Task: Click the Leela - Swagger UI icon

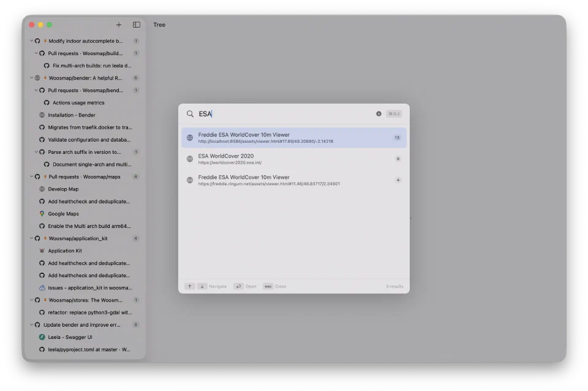Action: point(42,337)
